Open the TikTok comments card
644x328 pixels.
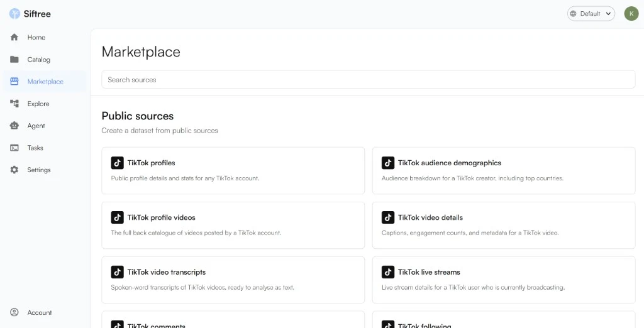[233, 319]
